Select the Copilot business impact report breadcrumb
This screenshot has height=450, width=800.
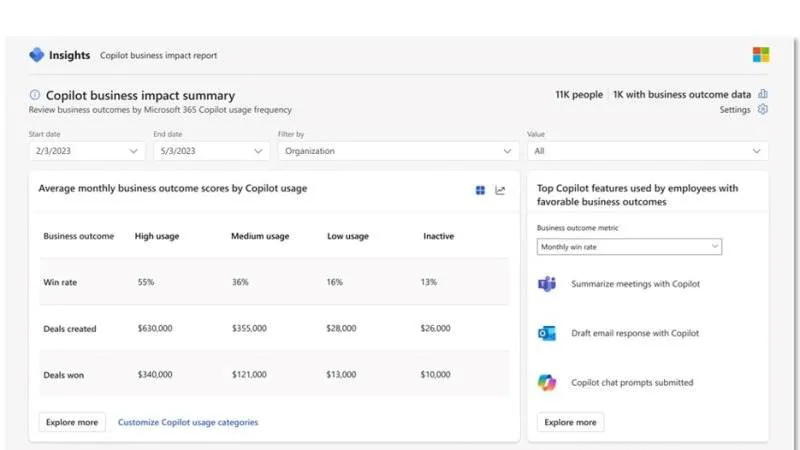[158, 56]
